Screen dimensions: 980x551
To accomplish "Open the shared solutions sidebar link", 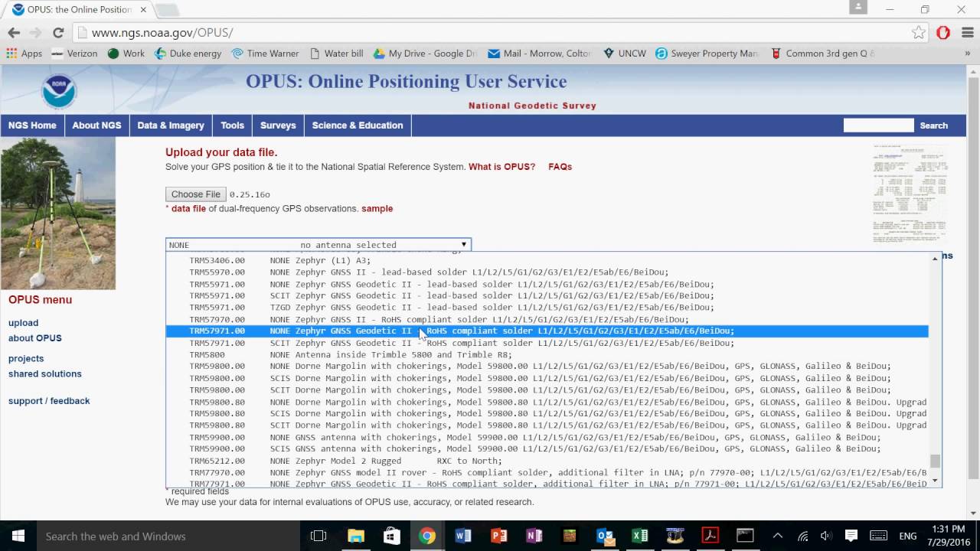I will 44,373.
